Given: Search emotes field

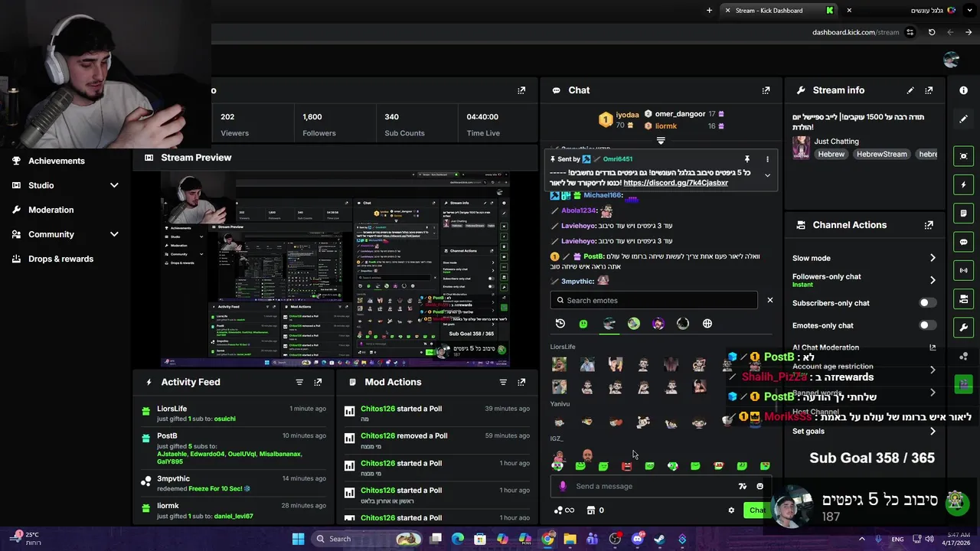Looking at the screenshot, I should pyautogui.click(x=654, y=300).
